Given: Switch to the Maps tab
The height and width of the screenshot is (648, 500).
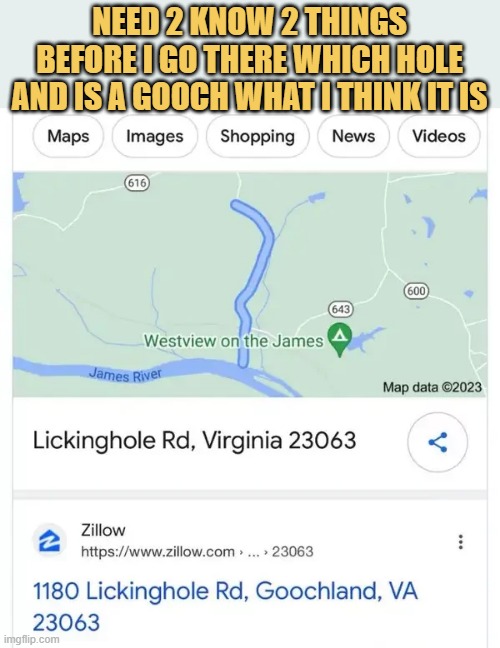Looking at the screenshot, I should point(68,136).
